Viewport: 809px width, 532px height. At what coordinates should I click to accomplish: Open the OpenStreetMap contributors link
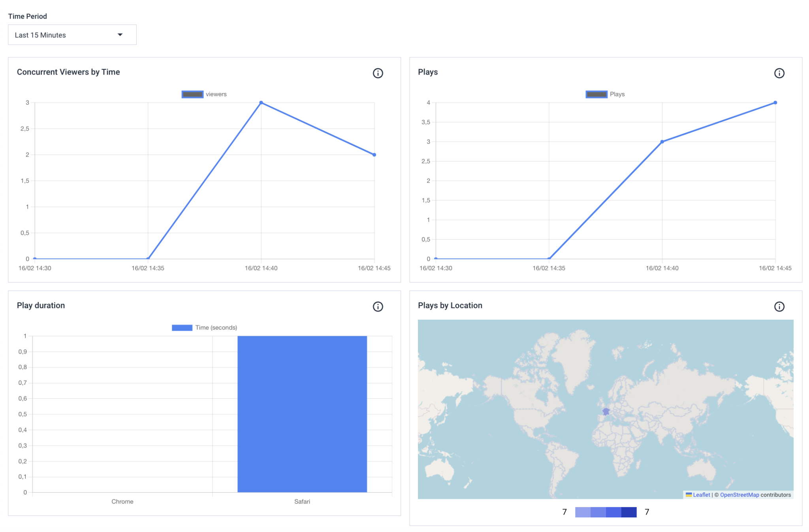[x=739, y=495]
